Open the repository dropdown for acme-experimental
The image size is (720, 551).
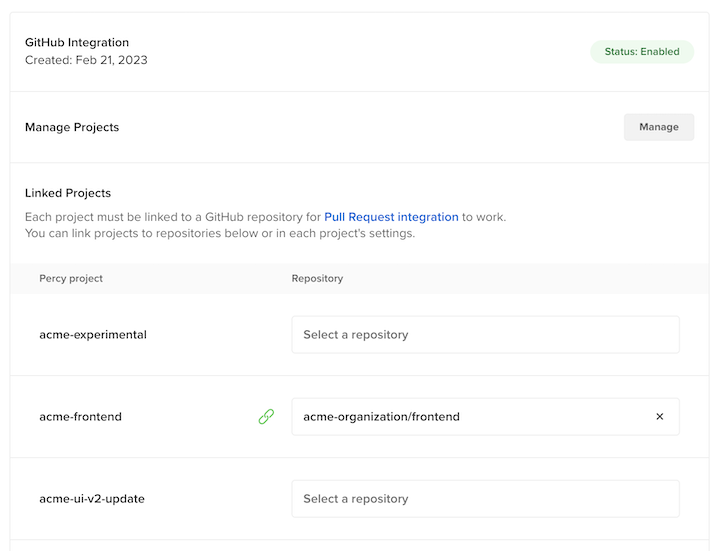pos(485,334)
